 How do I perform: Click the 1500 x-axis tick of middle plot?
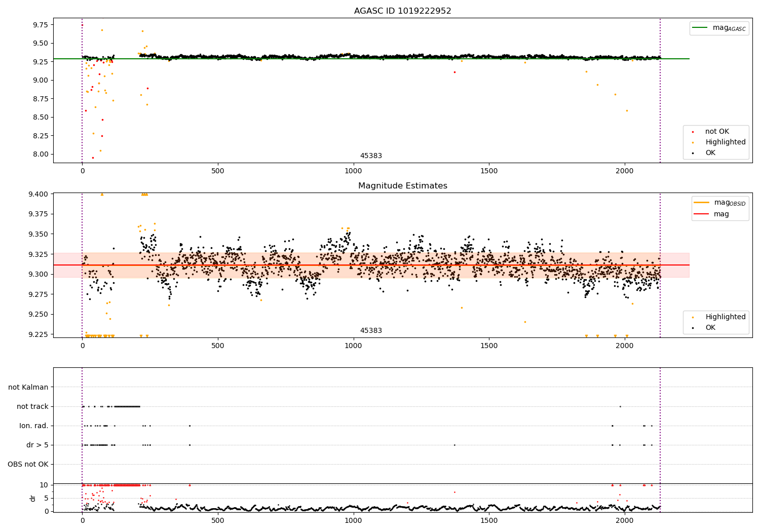[x=489, y=346]
